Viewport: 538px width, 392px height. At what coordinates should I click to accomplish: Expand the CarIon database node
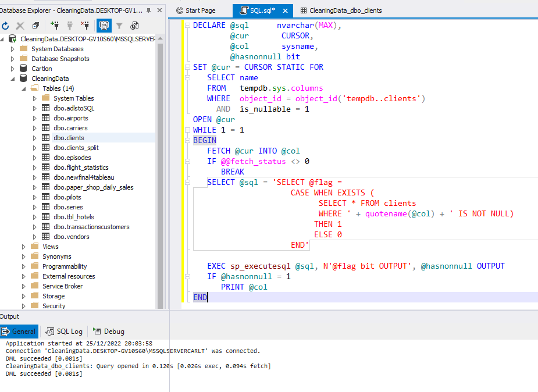(13, 69)
